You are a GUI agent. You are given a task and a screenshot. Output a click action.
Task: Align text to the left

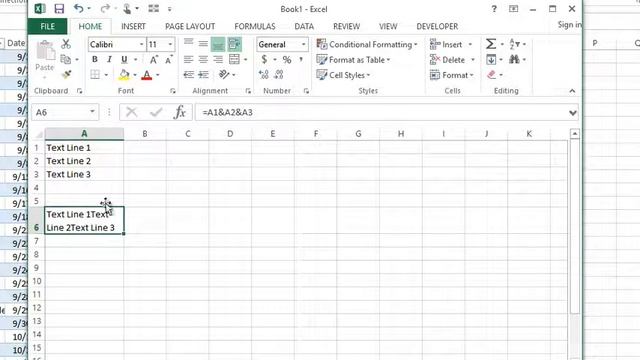(x=188, y=60)
